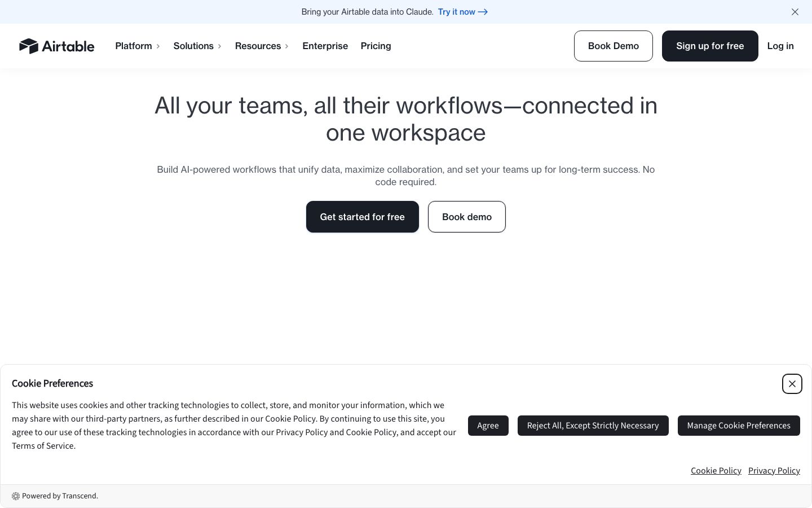Dismiss the top announcement banner
The image size is (812, 508).
[x=795, y=12]
